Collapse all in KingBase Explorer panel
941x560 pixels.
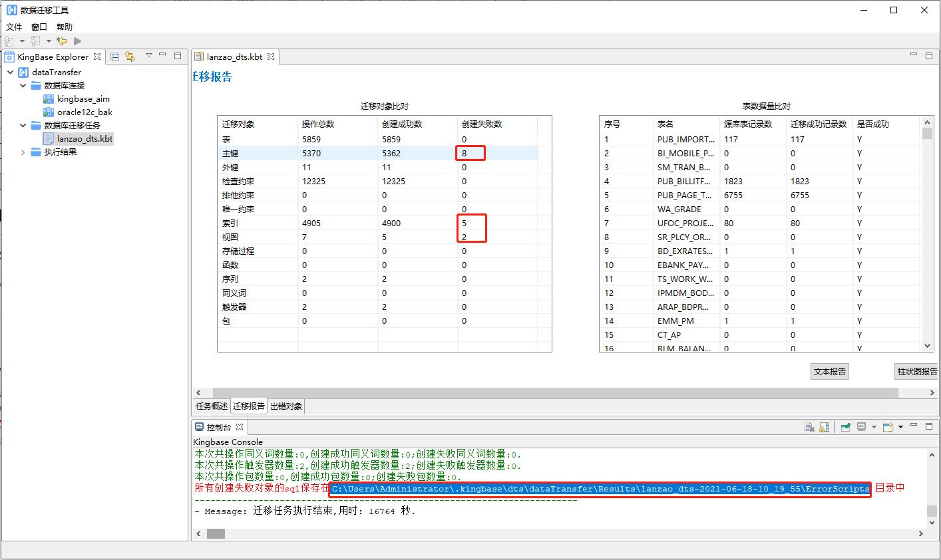coord(115,57)
